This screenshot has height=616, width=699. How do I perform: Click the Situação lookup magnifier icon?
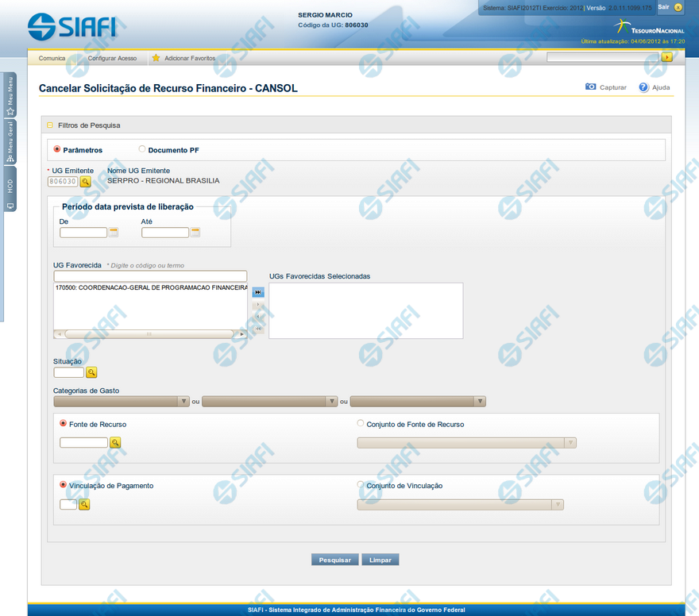(x=91, y=372)
